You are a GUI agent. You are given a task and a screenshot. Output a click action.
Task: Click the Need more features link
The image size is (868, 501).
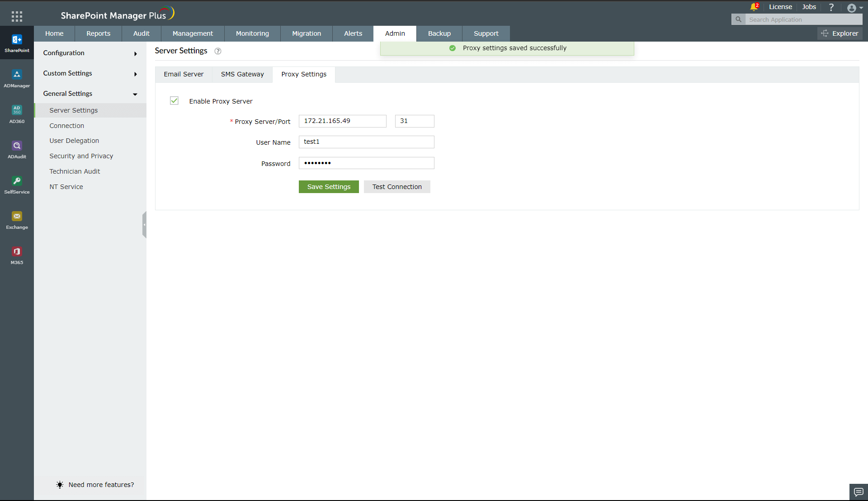click(101, 484)
